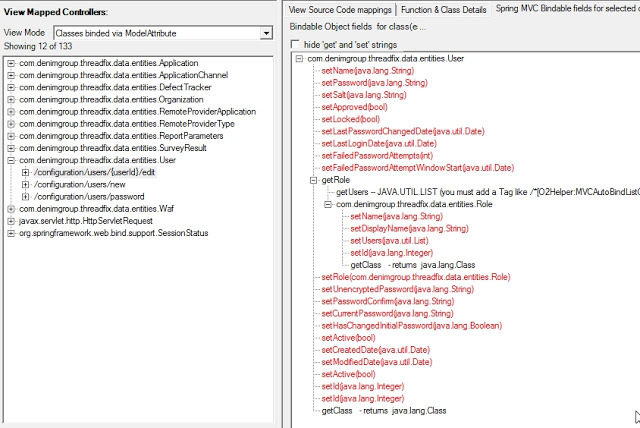640x428 pixels.
Task: Collapse the entities.User node in left tree
Action: coord(11,160)
